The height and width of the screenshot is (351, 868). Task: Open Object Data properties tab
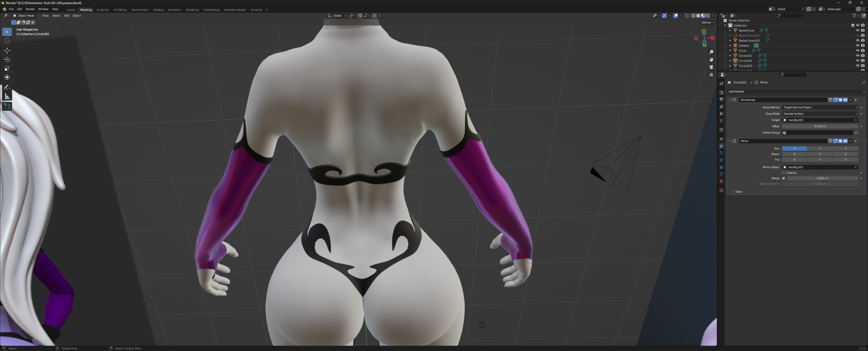[722, 174]
